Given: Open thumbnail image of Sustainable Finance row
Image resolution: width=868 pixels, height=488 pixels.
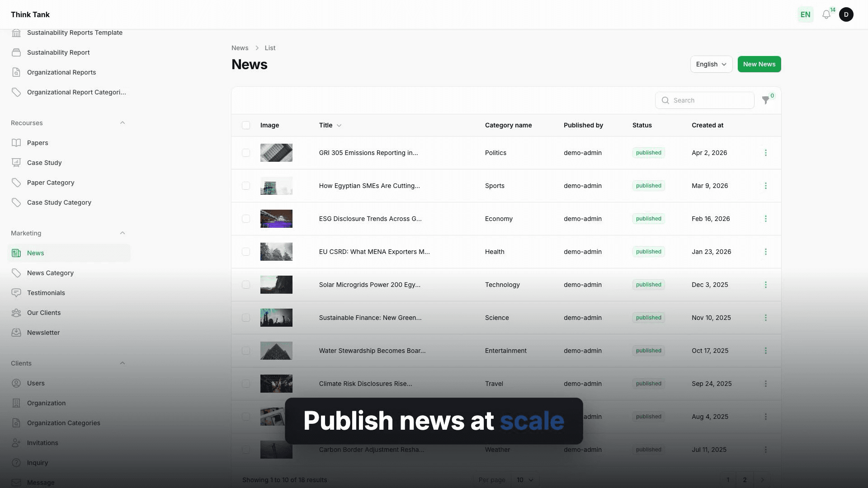Looking at the screenshot, I should coord(276,318).
